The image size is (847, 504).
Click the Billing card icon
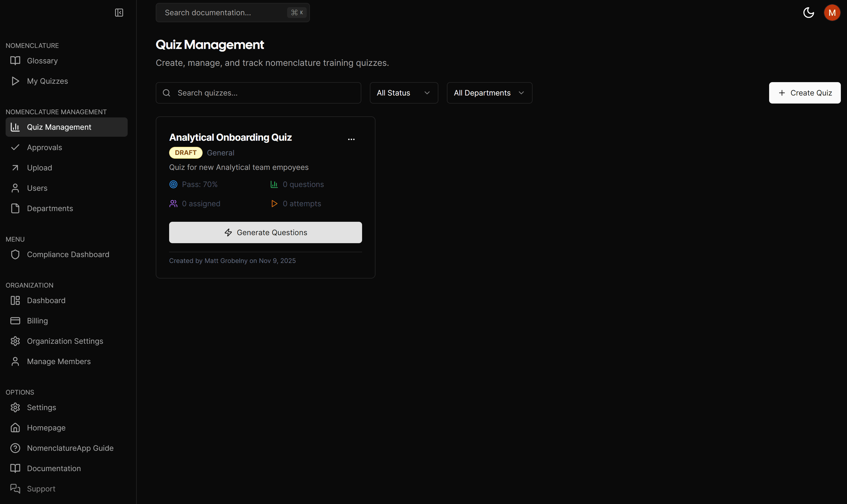(15, 320)
